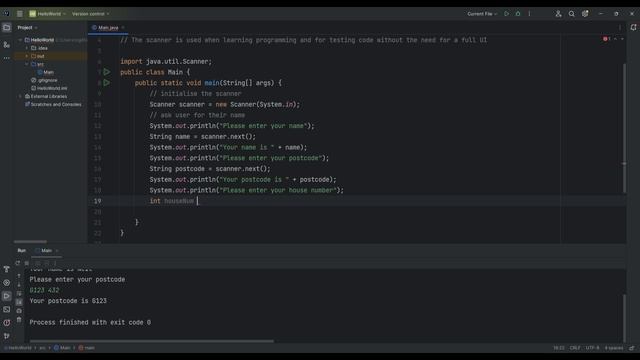This screenshot has width=640, height=360.
Task: Open Version control dropdown
Action: [x=90, y=13]
